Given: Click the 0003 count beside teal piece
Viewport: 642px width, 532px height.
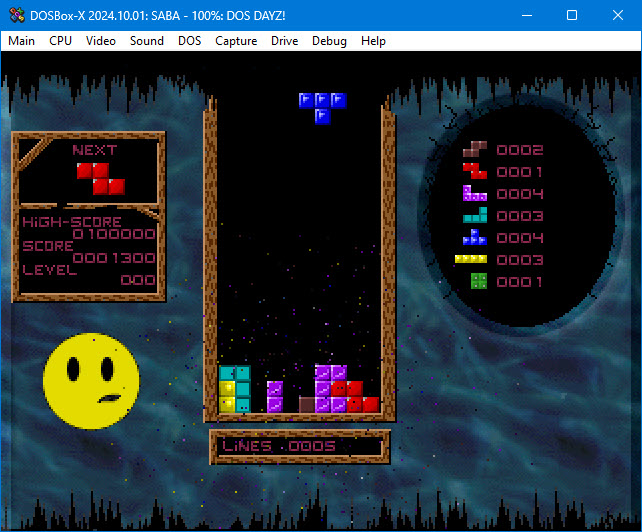Looking at the screenshot, I should [520, 216].
